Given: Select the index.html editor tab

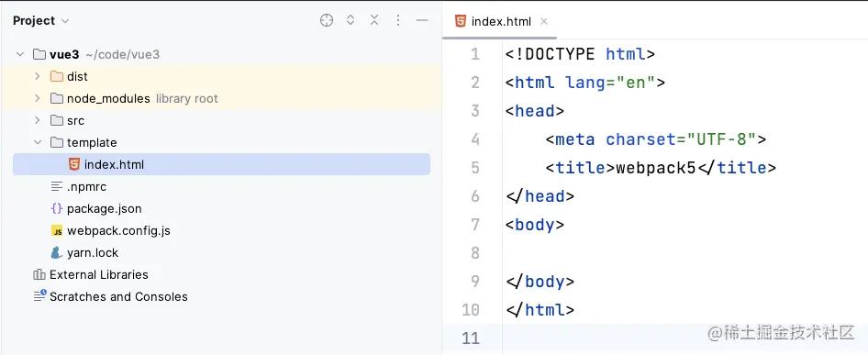Looking at the screenshot, I should (494, 22).
